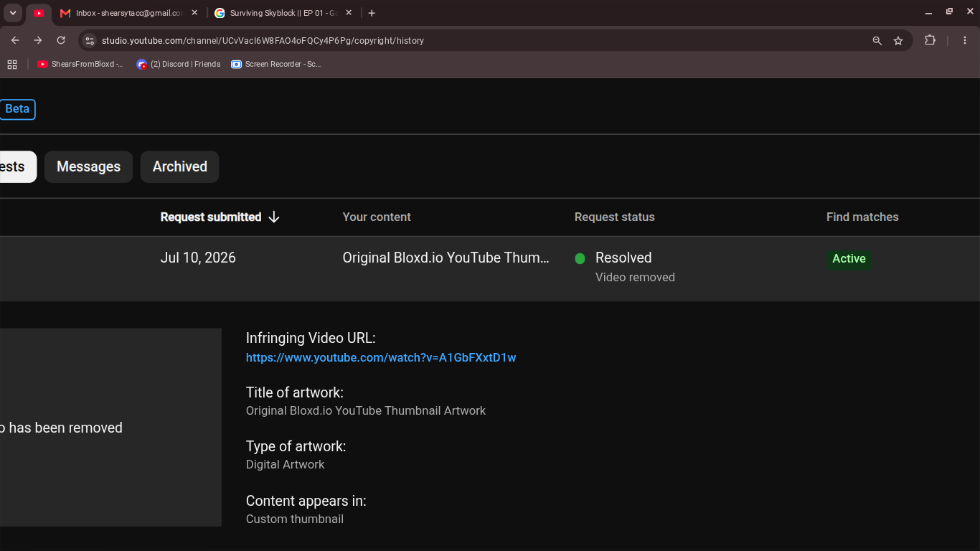Open the Apps grid in bookmarks bar
This screenshot has height=551, width=980.
click(12, 64)
